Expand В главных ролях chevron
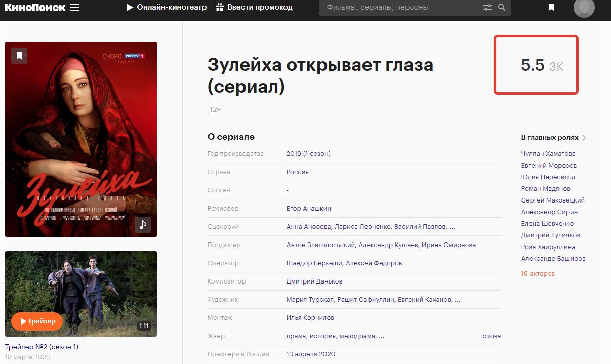Viewport: 611px width, 364px height. coord(584,138)
